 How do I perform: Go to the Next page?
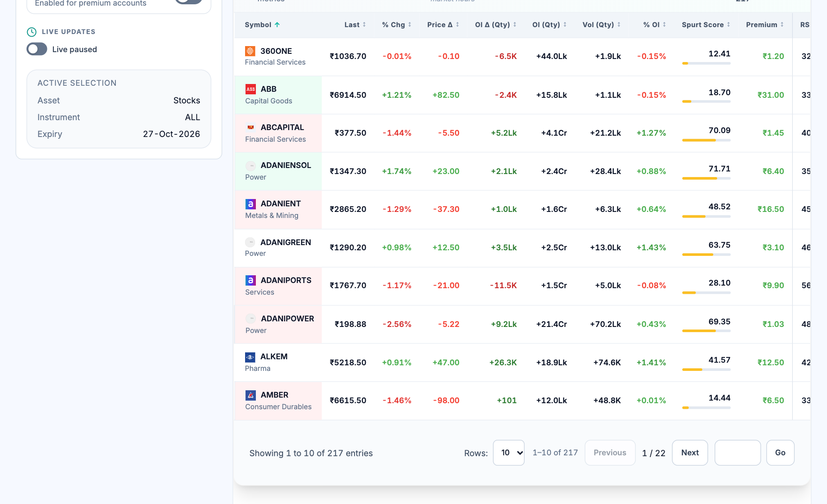690,453
